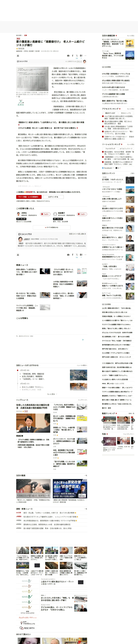Click the contract document photo thumbnail
The width and height of the screenshot is (138, 644).
[33, 79]
